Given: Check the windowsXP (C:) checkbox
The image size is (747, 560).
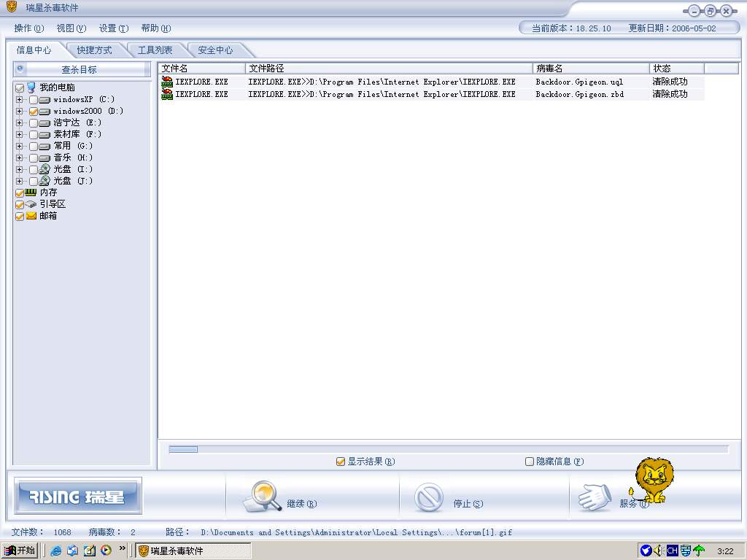Looking at the screenshot, I should [x=34, y=100].
